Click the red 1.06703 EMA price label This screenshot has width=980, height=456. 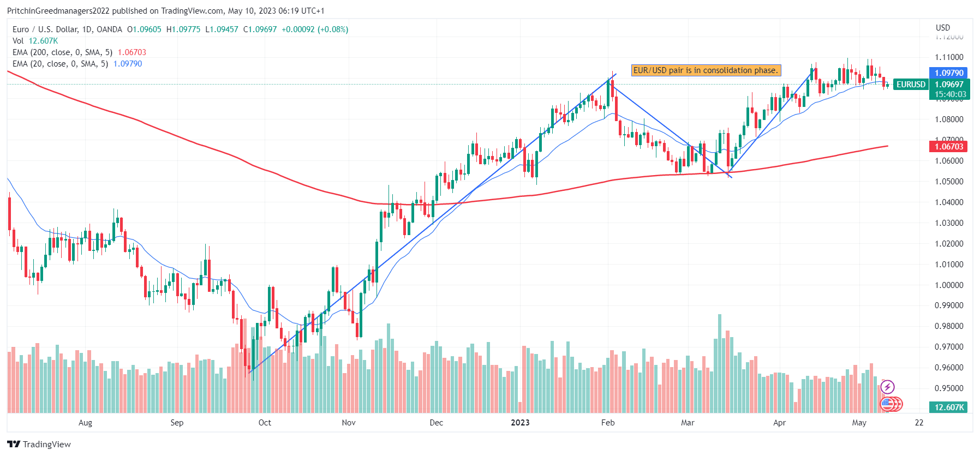point(949,146)
